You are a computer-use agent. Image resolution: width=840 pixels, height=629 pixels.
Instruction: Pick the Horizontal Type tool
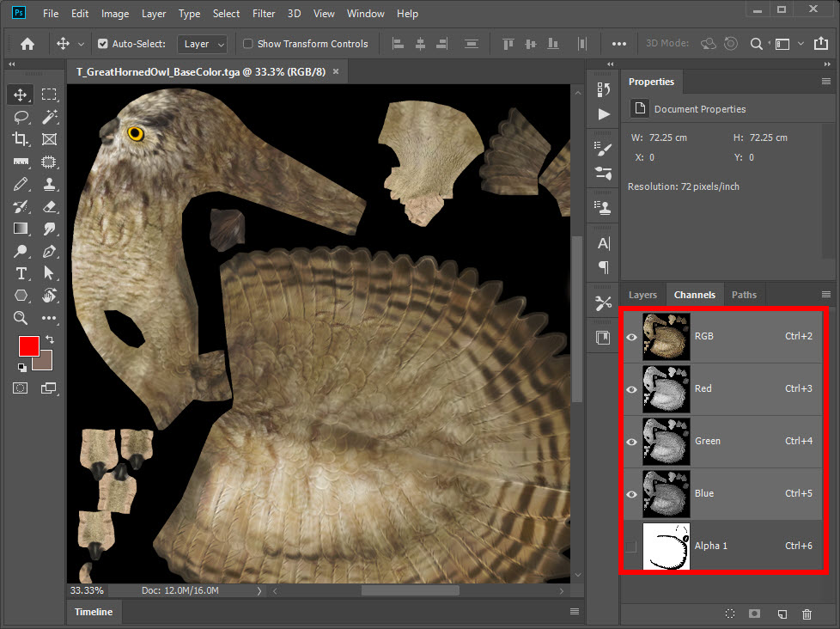pyautogui.click(x=21, y=273)
